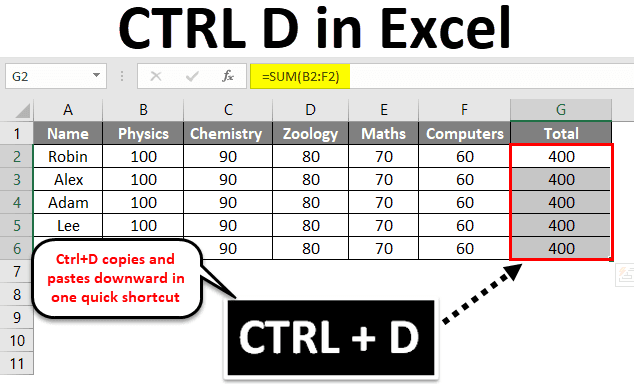Select row 3 header
Image resolution: width=634 pixels, height=384 pixels.
click(17, 179)
